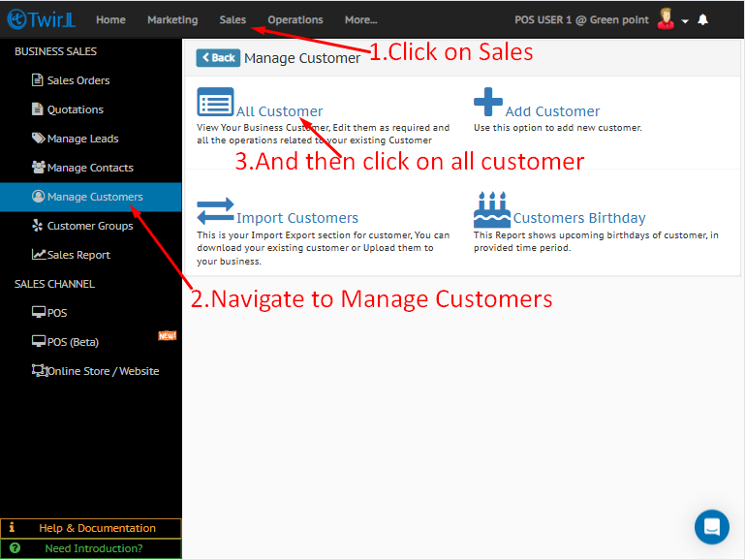Viewport: 745px width, 560px height.
Task: Click the Twirll logo
Action: click(x=41, y=19)
